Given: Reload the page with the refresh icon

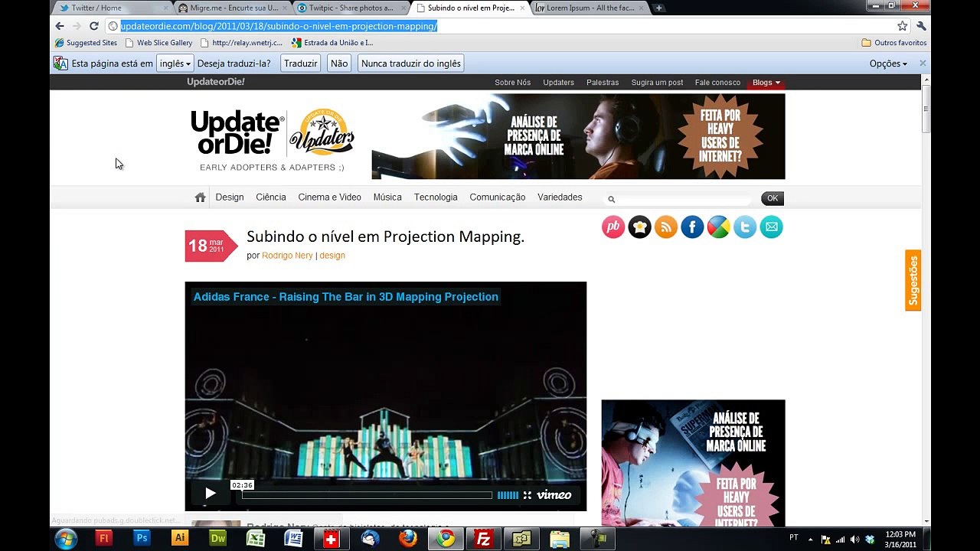Looking at the screenshot, I should (93, 26).
